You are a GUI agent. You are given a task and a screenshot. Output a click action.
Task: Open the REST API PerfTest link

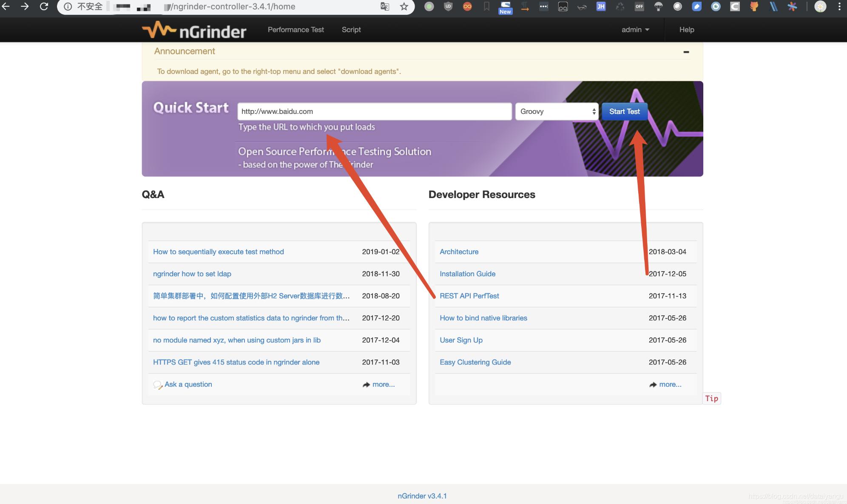(x=469, y=296)
